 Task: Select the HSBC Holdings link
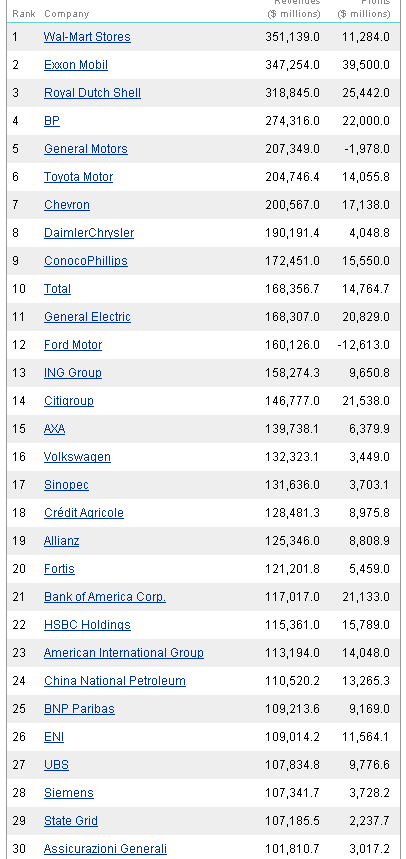[87, 625]
